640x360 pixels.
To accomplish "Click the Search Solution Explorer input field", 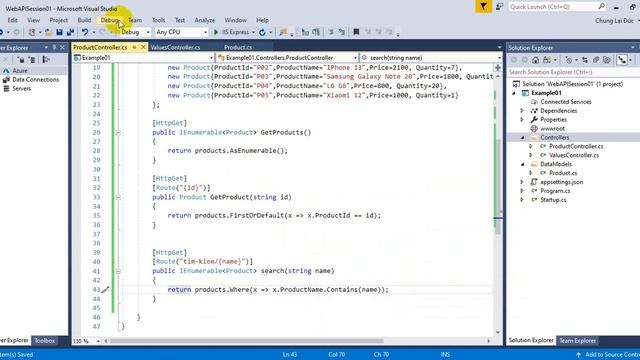I will 573,72.
